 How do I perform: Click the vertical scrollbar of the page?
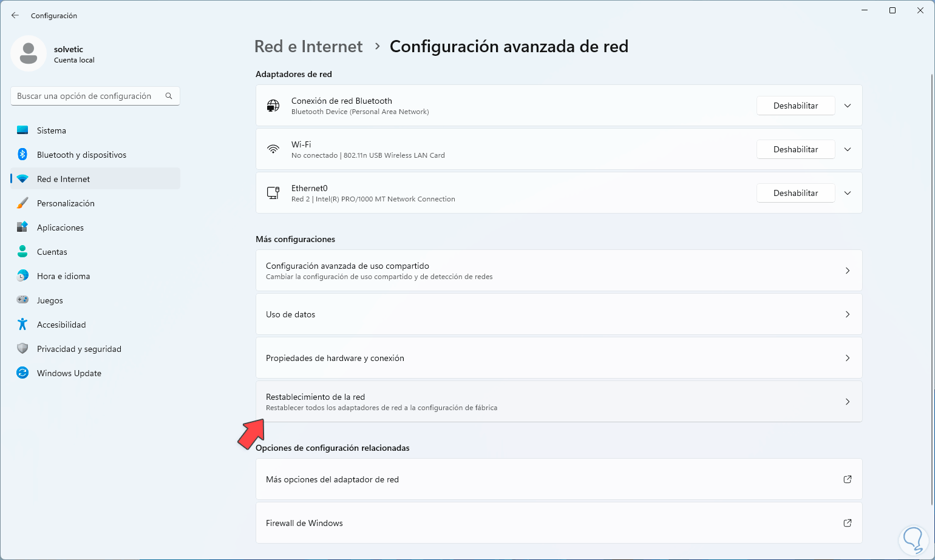pos(931,289)
